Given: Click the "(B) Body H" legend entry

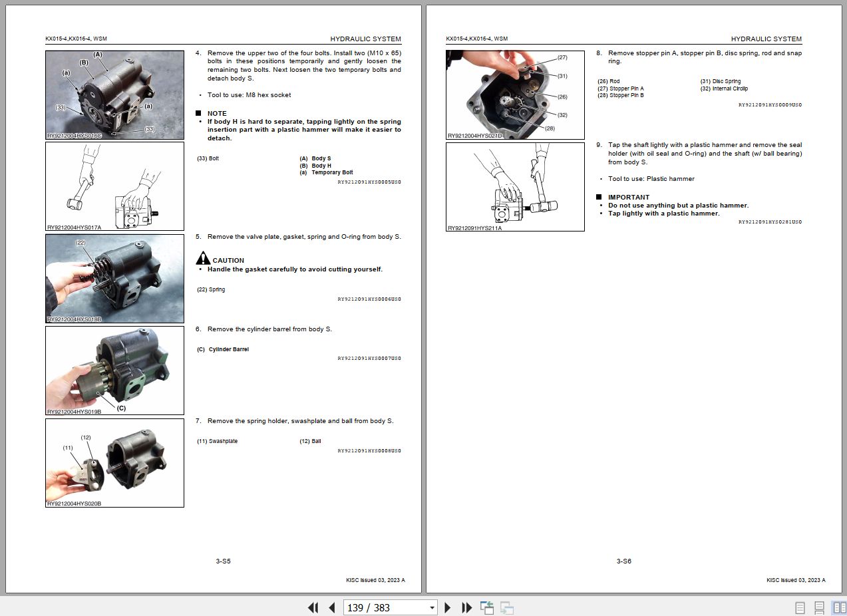Looking at the screenshot, I should 315,166.
